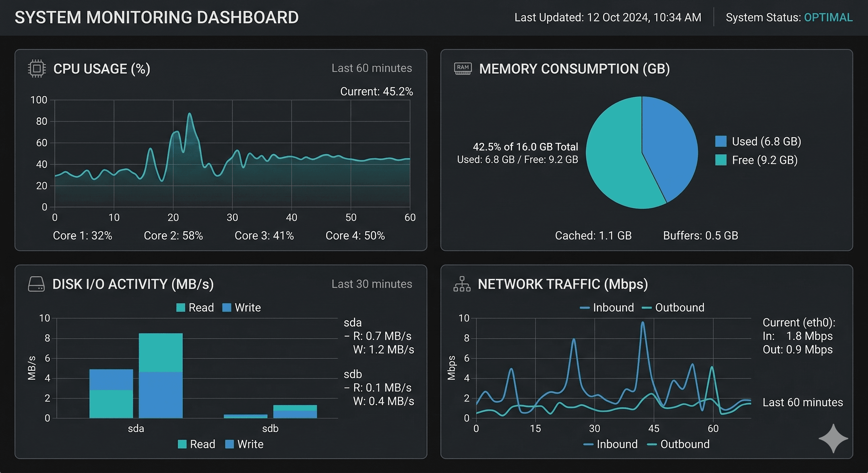Click the RAM memory icon
This screenshot has height=473, width=868.
(463, 68)
